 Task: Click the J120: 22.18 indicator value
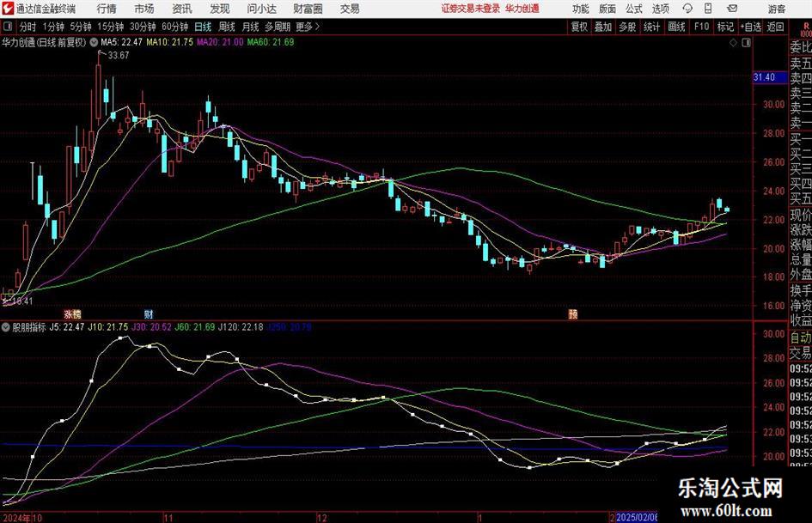click(x=241, y=327)
